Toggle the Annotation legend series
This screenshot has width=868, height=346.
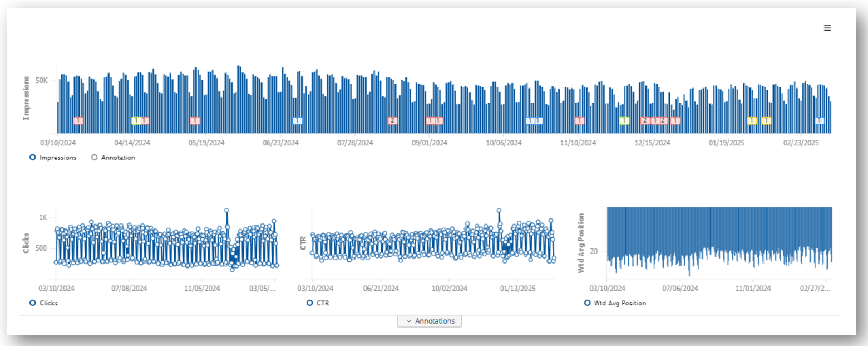pyautogui.click(x=114, y=158)
